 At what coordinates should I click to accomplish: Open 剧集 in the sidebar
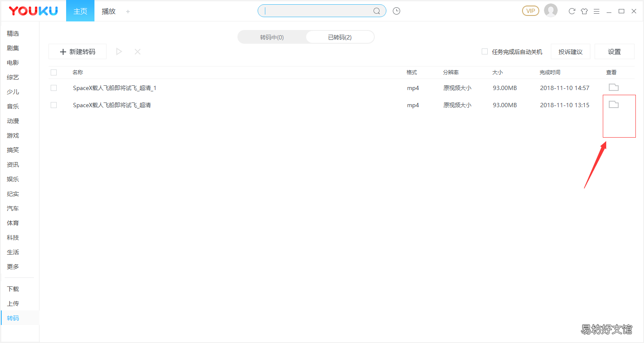pyautogui.click(x=13, y=48)
